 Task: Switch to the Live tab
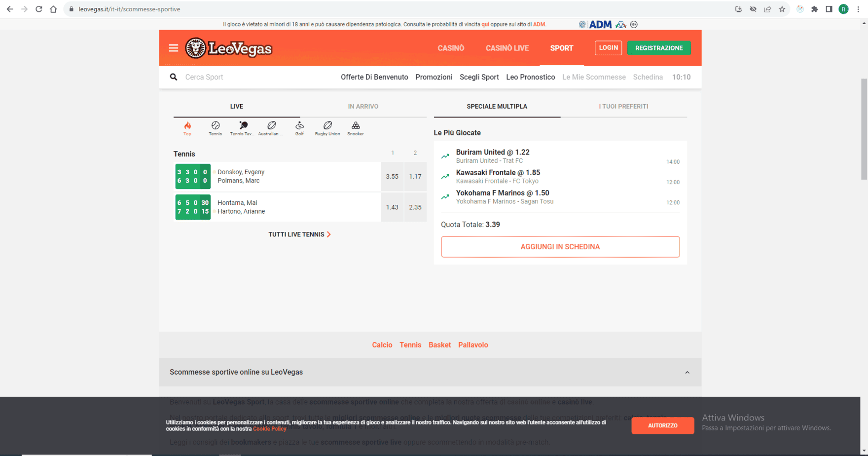pos(237,107)
